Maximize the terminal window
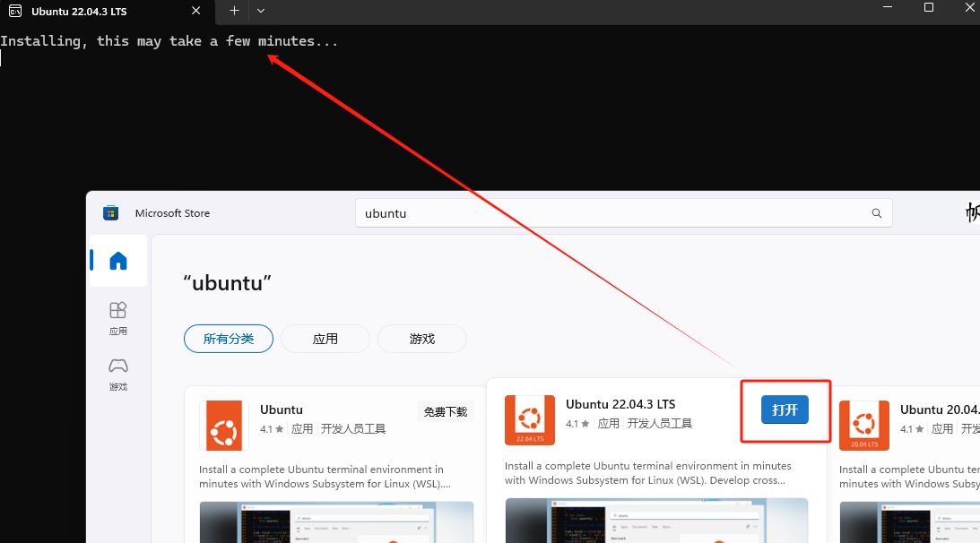 929,7
